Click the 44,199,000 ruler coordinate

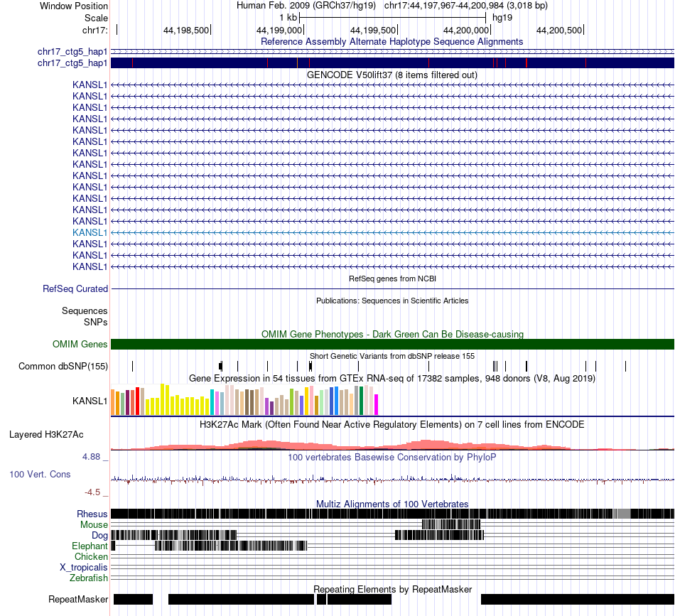[279, 31]
